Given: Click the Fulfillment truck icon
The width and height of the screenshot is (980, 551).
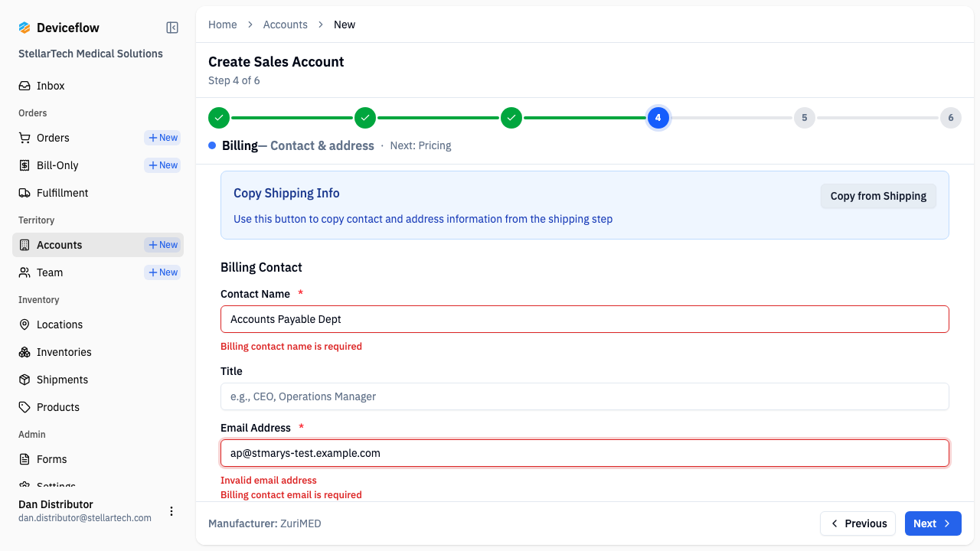Looking at the screenshot, I should click(24, 193).
